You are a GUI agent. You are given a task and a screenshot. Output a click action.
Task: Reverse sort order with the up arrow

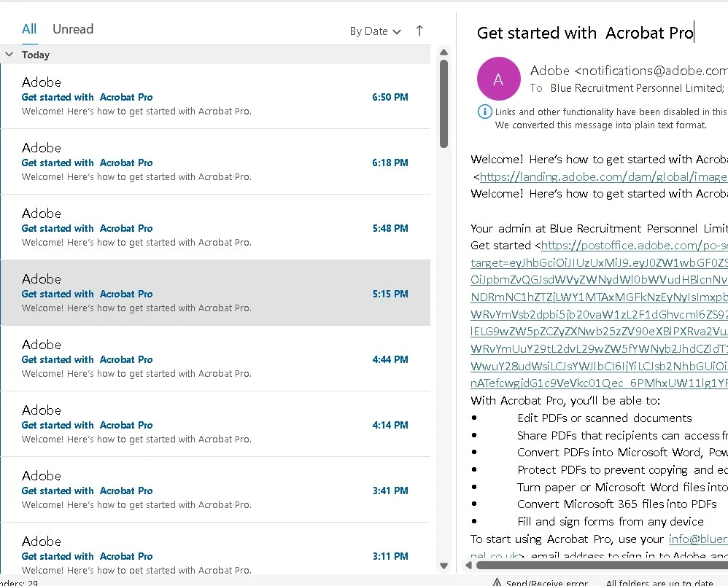click(x=419, y=31)
